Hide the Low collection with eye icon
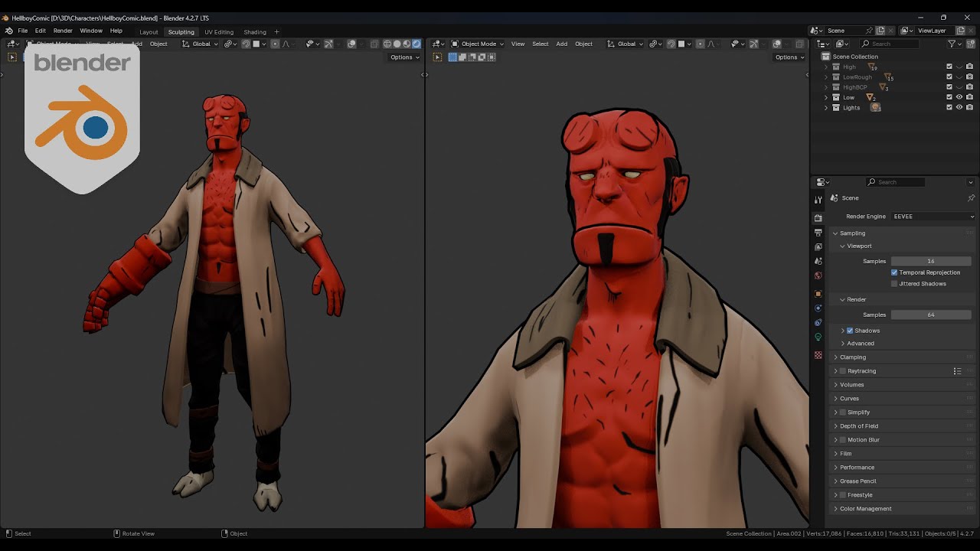Screen dimensions: 980x551 [x=959, y=97]
